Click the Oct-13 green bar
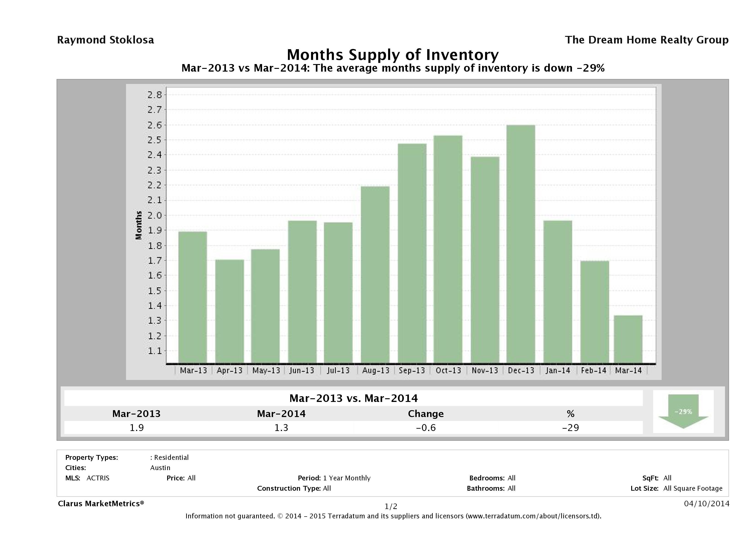Image resolution: width=738 pixels, height=560 pixels. pos(448,249)
